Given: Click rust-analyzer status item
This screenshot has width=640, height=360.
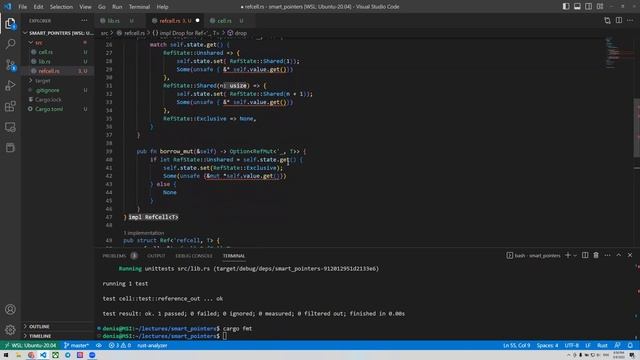Looking at the screenshot, I should [152, 345].
